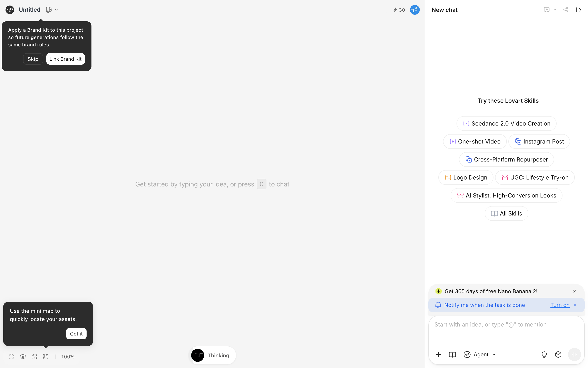Choose UGC: Lifestyle Try-on skill
588x368 pixels.
pyautogui.click(x=535, y=177)
